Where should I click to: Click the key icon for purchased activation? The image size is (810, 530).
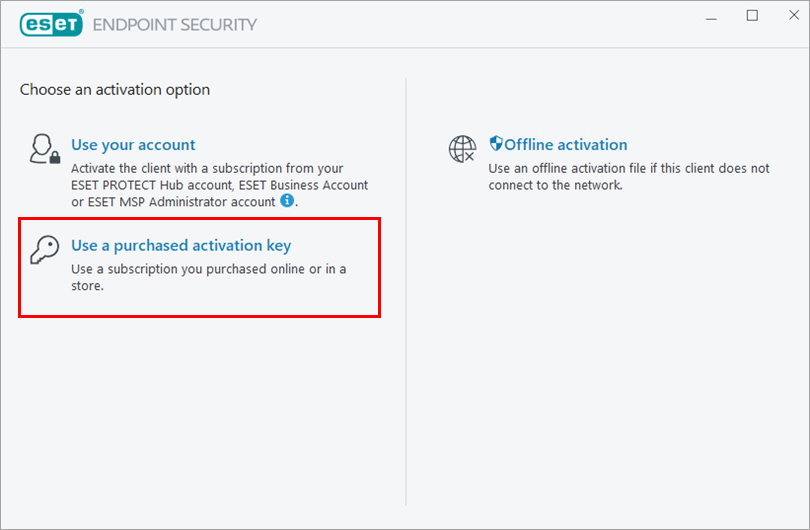(x=44, y=250)
